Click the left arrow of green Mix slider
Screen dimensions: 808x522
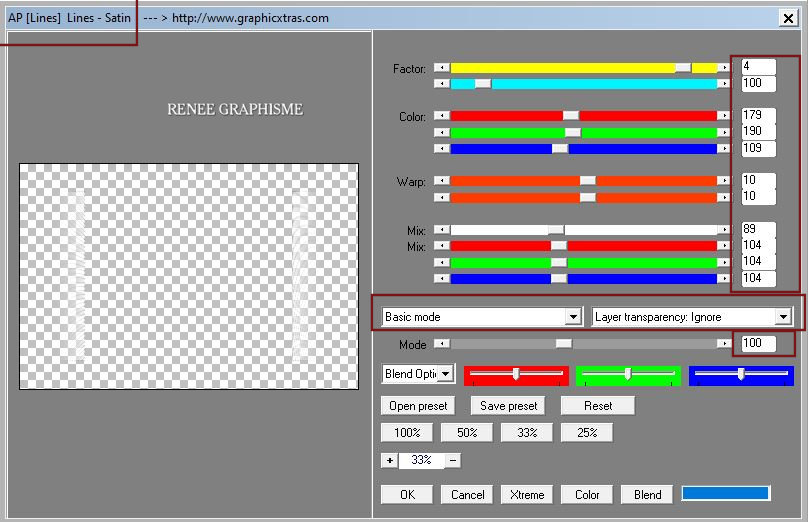(x=442, y=262)
